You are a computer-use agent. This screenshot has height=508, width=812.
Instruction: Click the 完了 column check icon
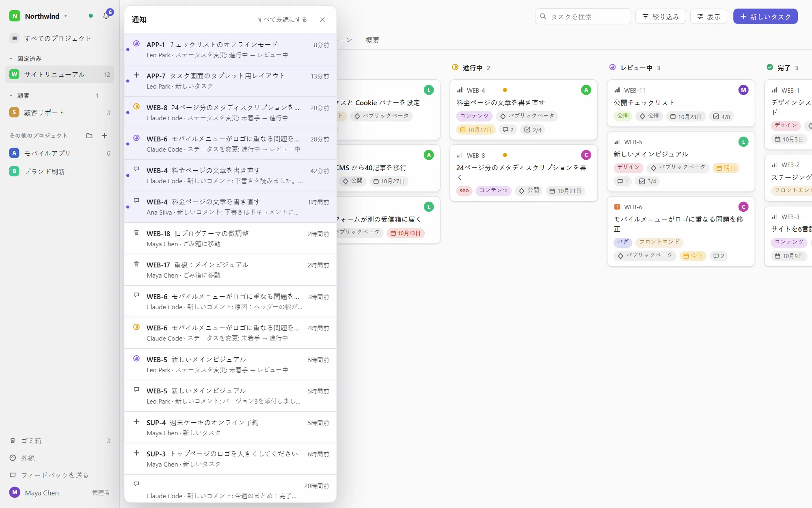pyautogui.click(x=770, y=67)
